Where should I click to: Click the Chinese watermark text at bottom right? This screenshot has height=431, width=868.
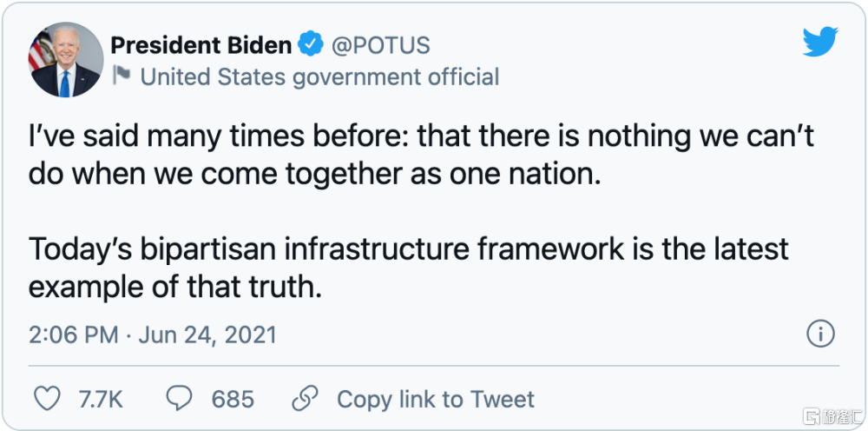click(x=840, y=416)
